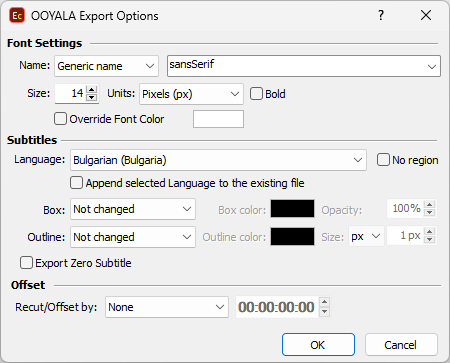This screenshot has width=450, height=363.
Task: Click the OK button
Action: [x=318, y=345]
